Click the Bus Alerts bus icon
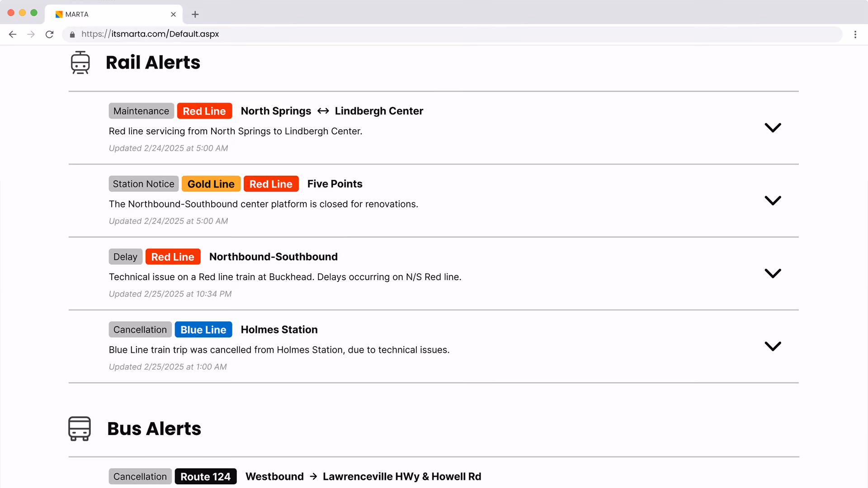This screenshot has width=868, height=488. coord(80,428)
